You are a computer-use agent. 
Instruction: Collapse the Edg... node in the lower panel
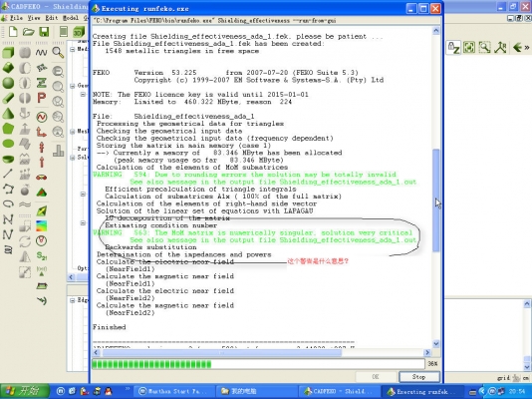[73, 300]
